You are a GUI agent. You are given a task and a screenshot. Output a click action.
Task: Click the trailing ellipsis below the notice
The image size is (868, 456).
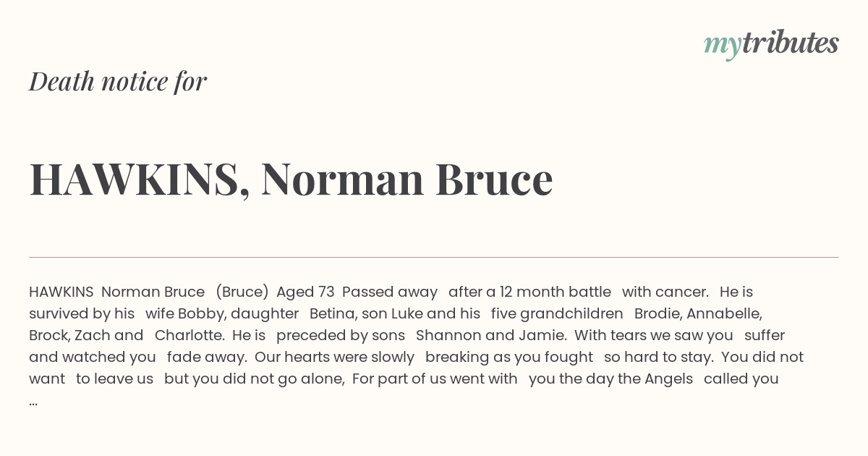(33, 402)
